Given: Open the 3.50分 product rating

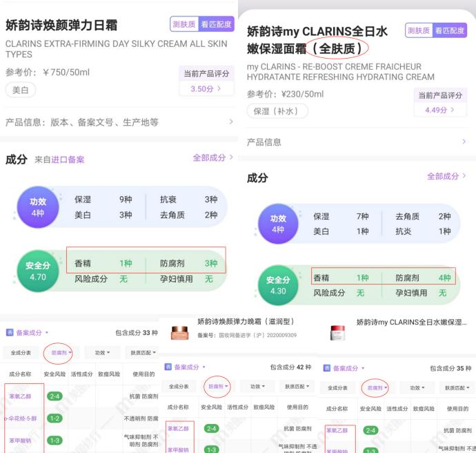Looking at the screenshot, I should [206, 88].
